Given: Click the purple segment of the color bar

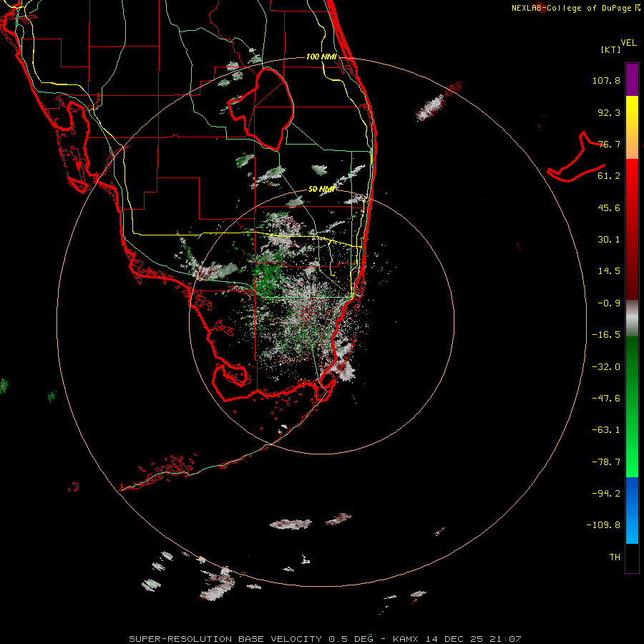Looking at the screenshot, I should [632, 79].
